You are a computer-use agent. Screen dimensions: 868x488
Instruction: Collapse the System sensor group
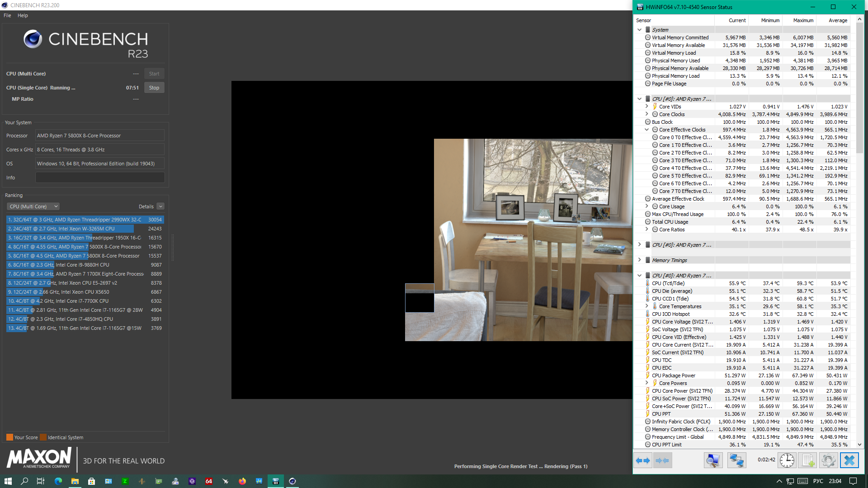click(639, 30)
